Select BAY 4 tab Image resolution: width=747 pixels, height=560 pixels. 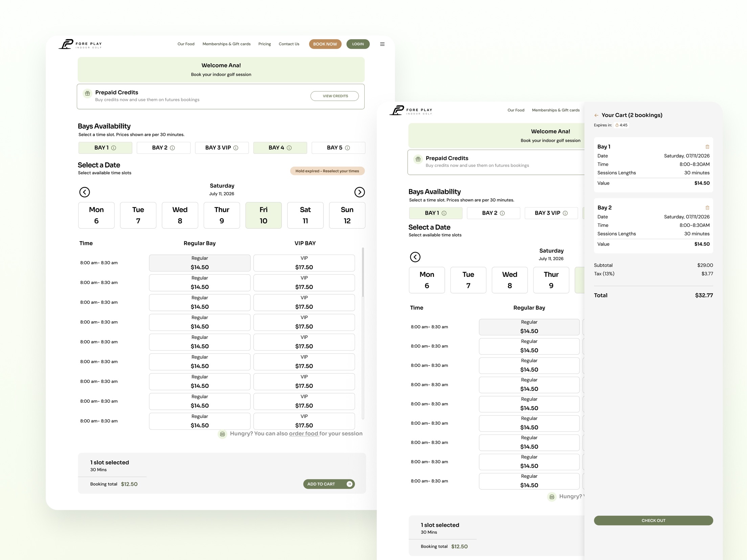[280, 148]
